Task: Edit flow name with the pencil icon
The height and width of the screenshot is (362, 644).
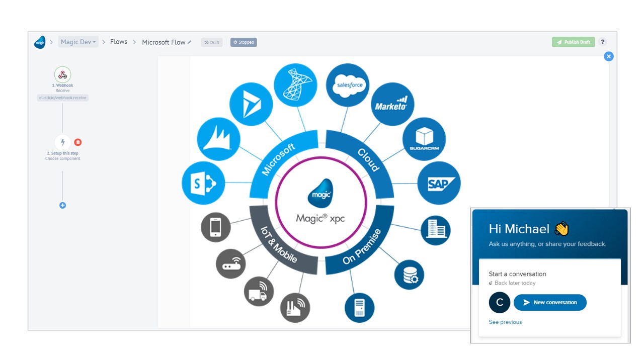Action: [x=190, y=42]
